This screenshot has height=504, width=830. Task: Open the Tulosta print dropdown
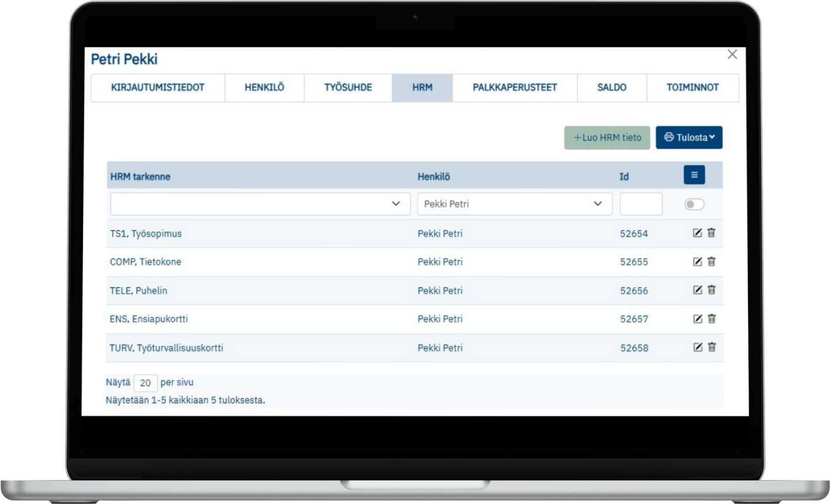(689, 138)
